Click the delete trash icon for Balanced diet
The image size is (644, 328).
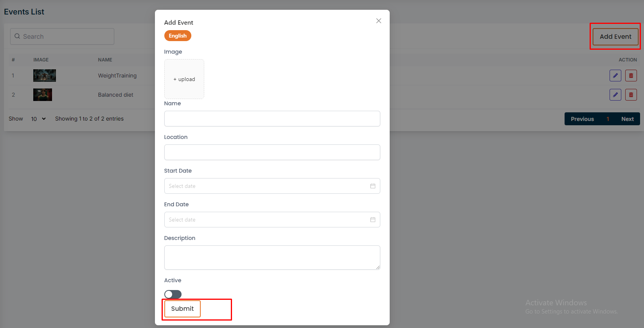pos(631,95)
